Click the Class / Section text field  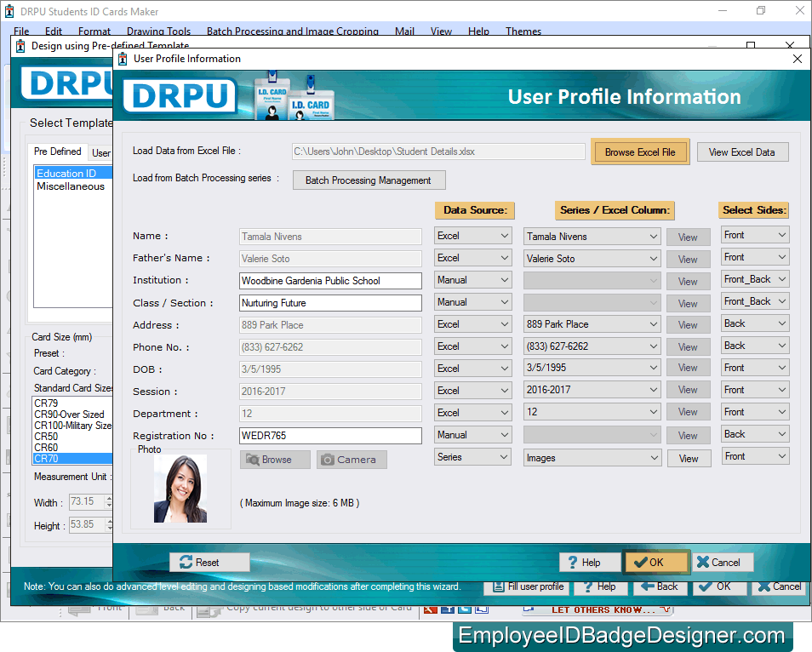330,303
